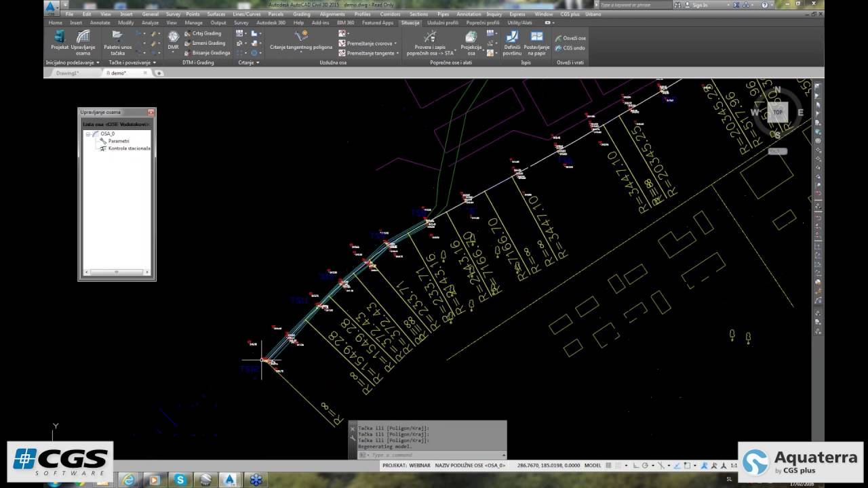Run Brisanje Gradinga command
This screenshot has height=488, width=868.
pos(206,52)
